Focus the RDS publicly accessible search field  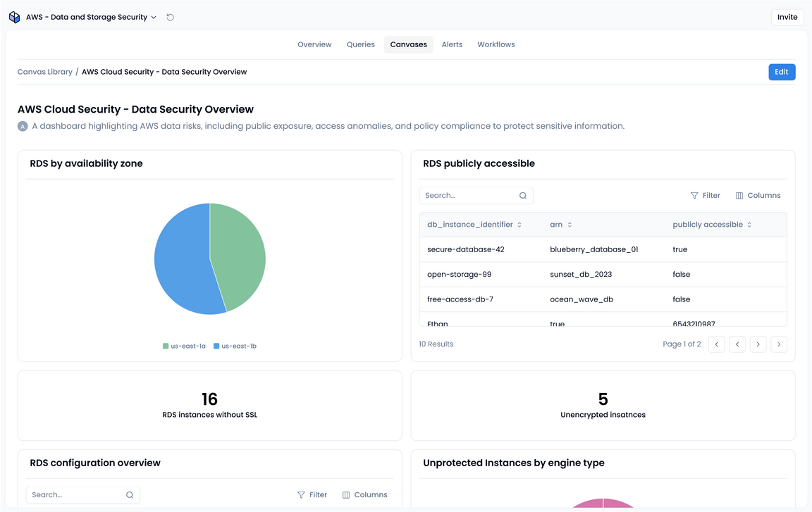click(476, 196)
